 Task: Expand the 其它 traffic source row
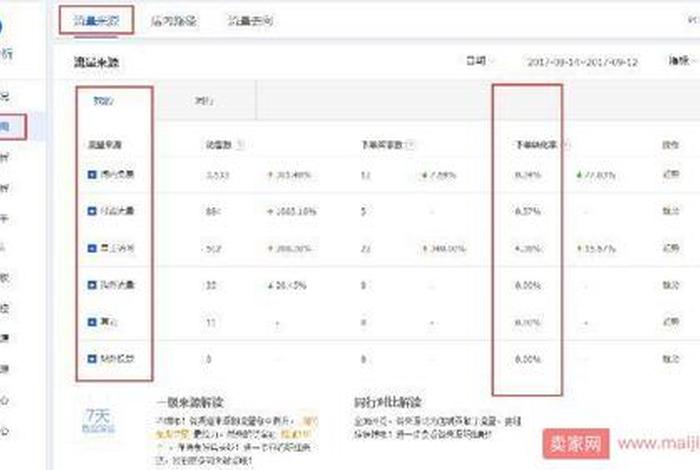(92, 322)
